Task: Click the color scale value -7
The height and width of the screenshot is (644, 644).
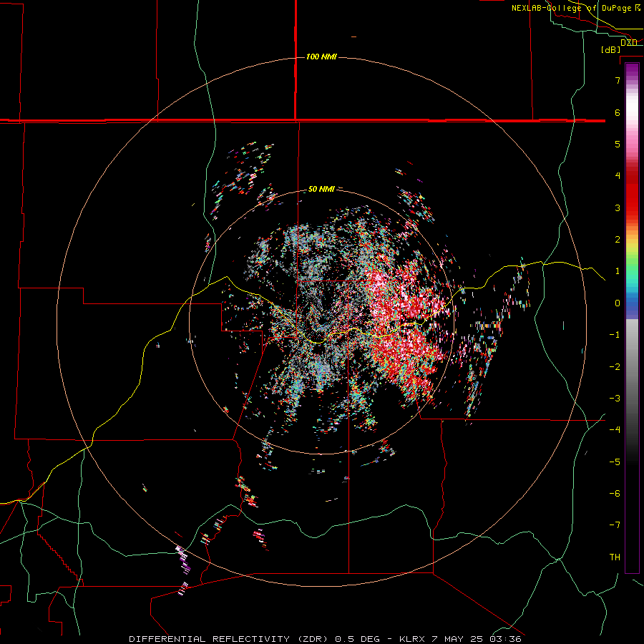Action: (x=615, y=525)
